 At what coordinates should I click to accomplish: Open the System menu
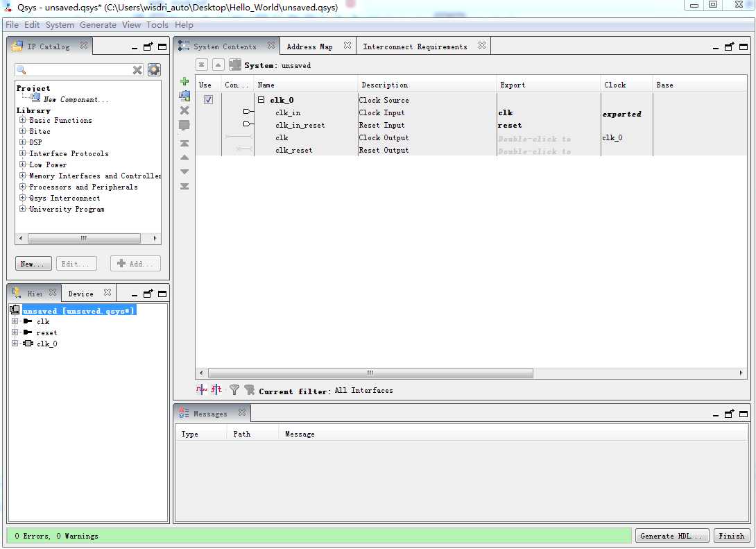tap(60, 24)
